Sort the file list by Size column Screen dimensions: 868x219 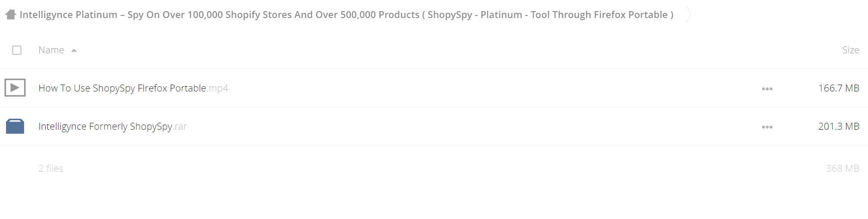(x=850, y=50)
